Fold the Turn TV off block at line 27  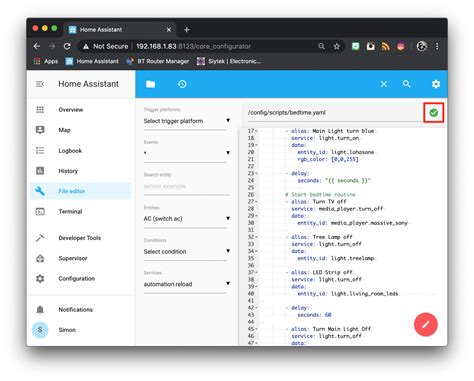256,202
